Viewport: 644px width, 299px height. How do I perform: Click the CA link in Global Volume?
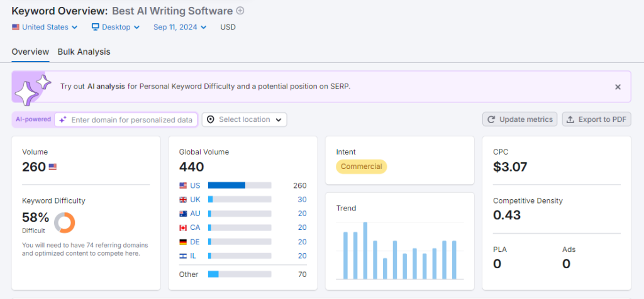195,227
